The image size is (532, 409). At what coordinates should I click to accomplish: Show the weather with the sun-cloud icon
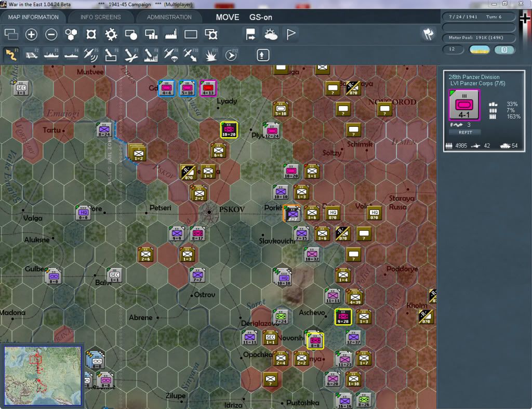tap(271, 34)
